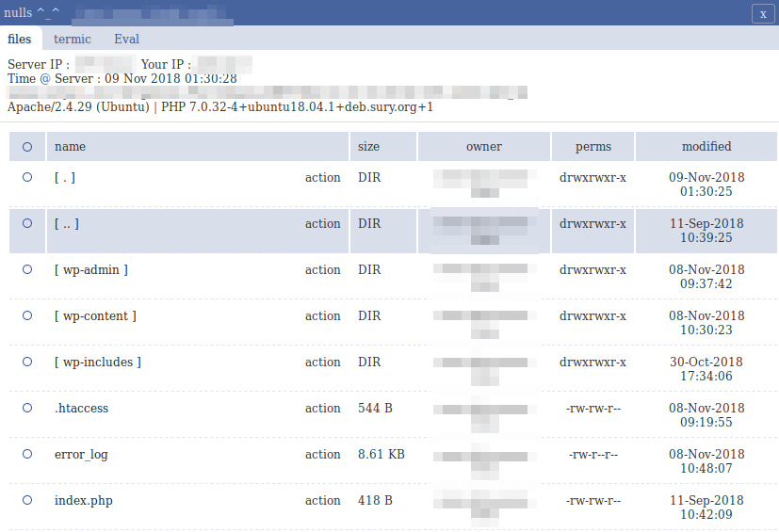Image resolution: width=779 pixels, height=532 pixels.
Task: Open the wp-includes folder
Action: pyautogui.click(x=98, y=363)
